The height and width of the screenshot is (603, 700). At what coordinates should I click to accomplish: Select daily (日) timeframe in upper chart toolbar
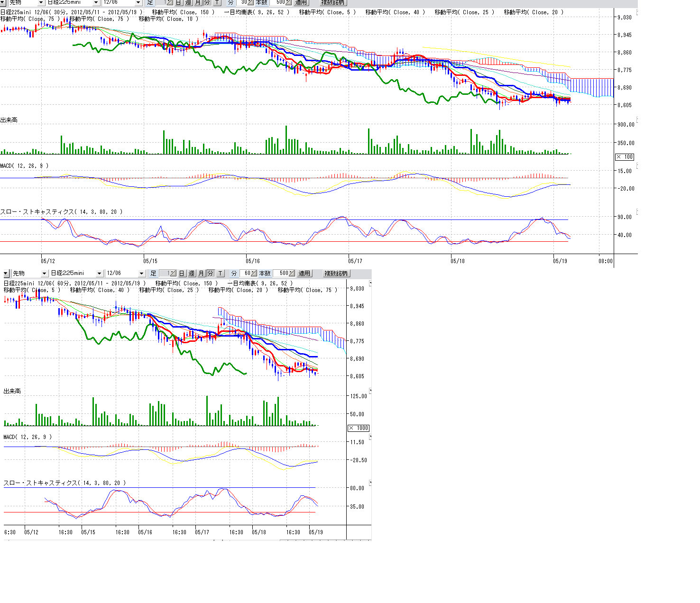179,2
